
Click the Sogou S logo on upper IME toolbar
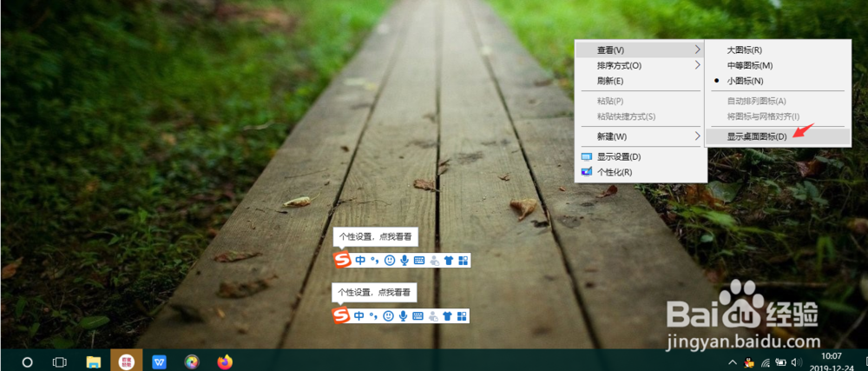click(x=343, y=260)
